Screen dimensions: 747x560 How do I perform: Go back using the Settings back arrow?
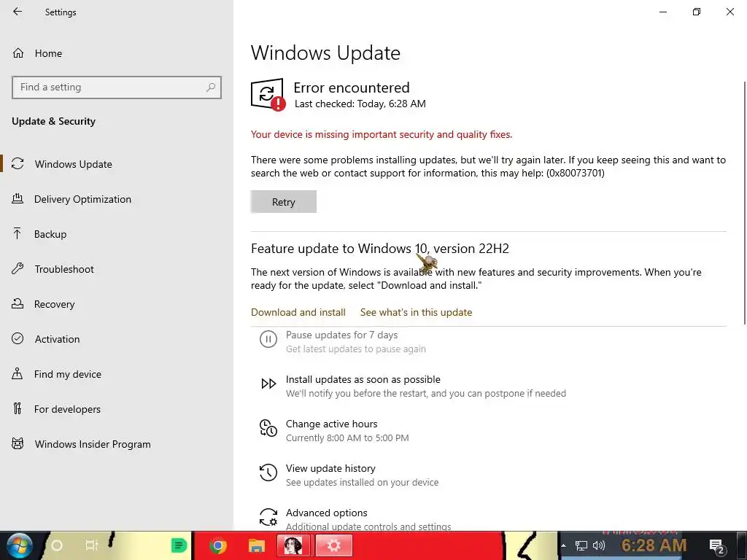[x=18, y=12]
